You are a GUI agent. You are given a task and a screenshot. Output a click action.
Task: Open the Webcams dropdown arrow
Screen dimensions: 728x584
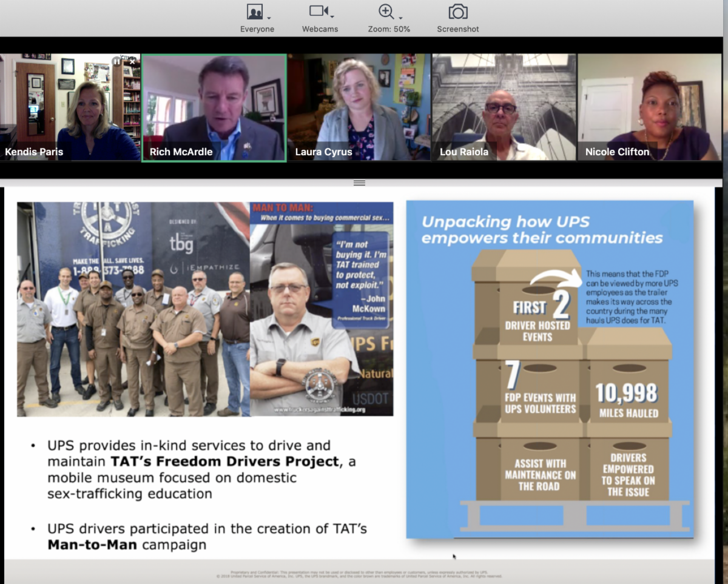(x=332, y=16)
